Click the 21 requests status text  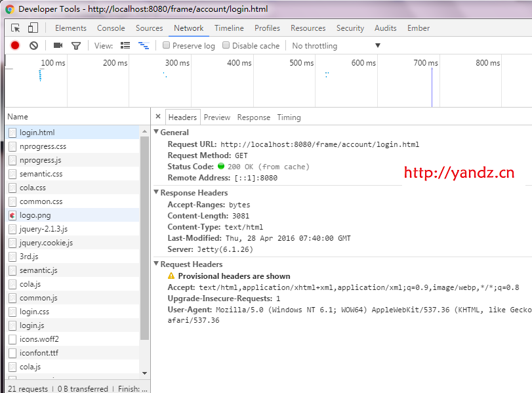[x=28, y=388]
